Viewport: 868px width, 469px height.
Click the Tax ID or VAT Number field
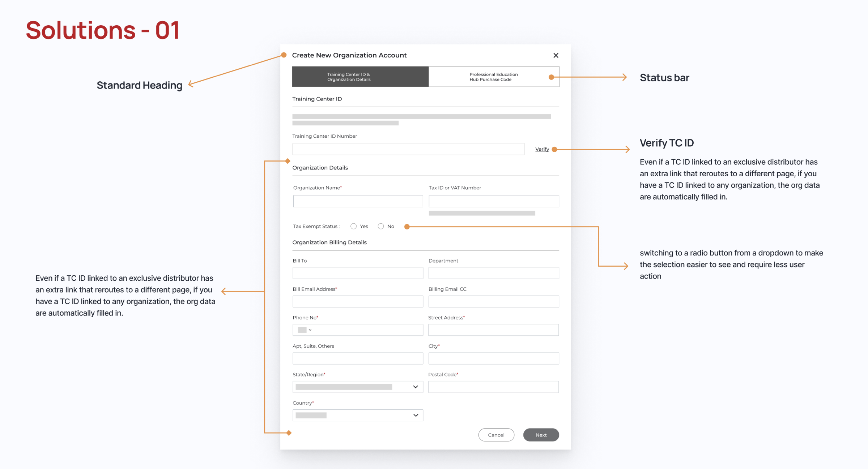tap(494, 201)
